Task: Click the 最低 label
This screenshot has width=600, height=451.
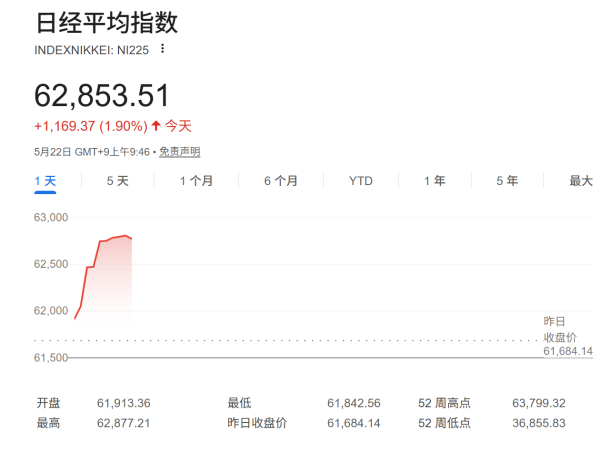Action: click(x=239, y=403)
